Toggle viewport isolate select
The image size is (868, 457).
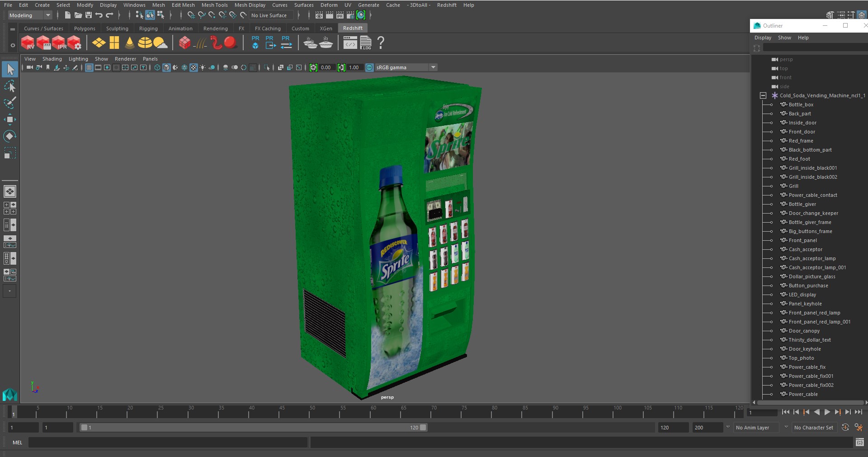click(266, 67)
